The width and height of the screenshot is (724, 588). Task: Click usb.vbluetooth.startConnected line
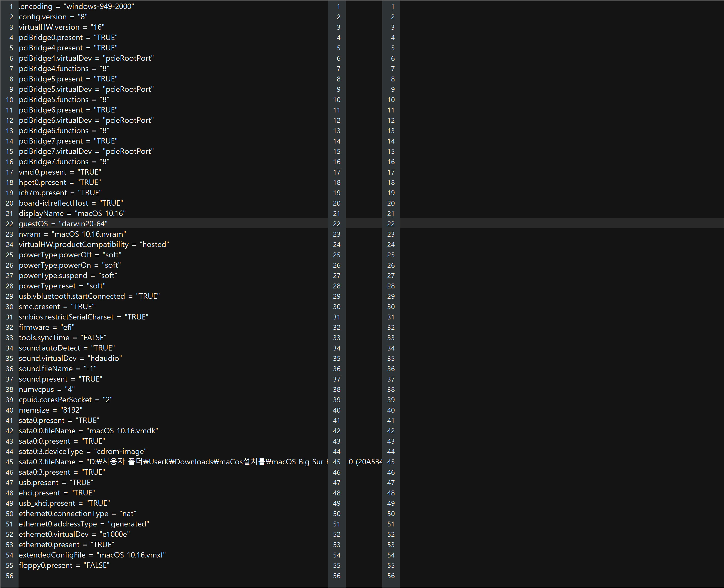(x=89, y=296)
